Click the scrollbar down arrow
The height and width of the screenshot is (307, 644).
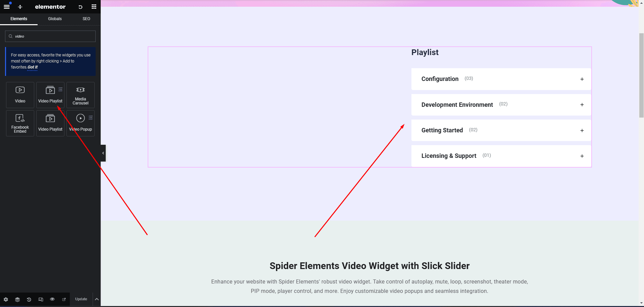641,303
